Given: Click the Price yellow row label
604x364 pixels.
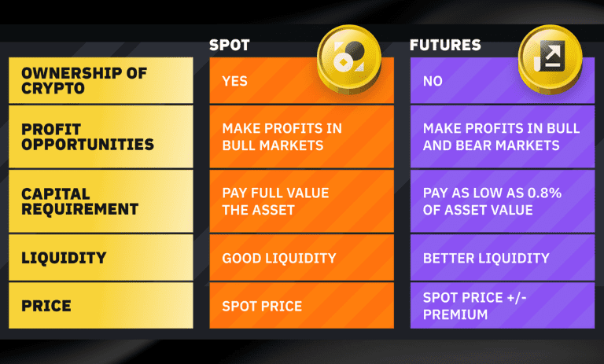Looking at the screenshot, I should pos(101,306).
